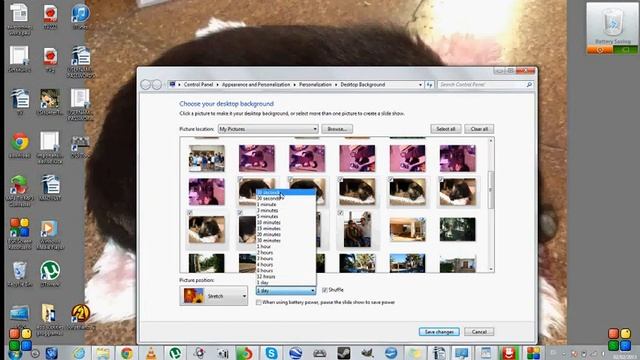Select the dark trees photo thumbnail

458,229
